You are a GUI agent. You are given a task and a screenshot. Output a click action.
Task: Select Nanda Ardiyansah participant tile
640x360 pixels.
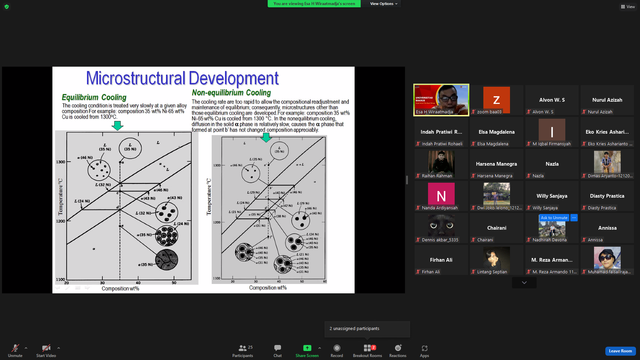tap(441, 196)
